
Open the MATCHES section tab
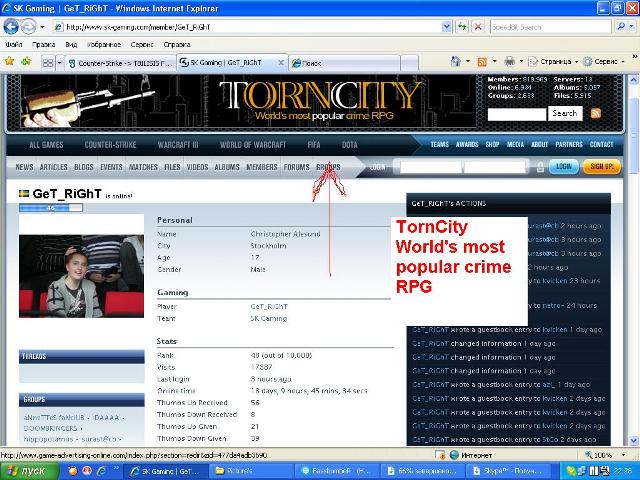(143, 167)
